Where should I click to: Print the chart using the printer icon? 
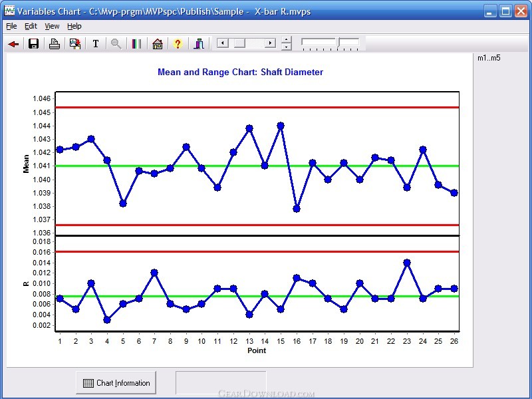(x=55, y=44)
